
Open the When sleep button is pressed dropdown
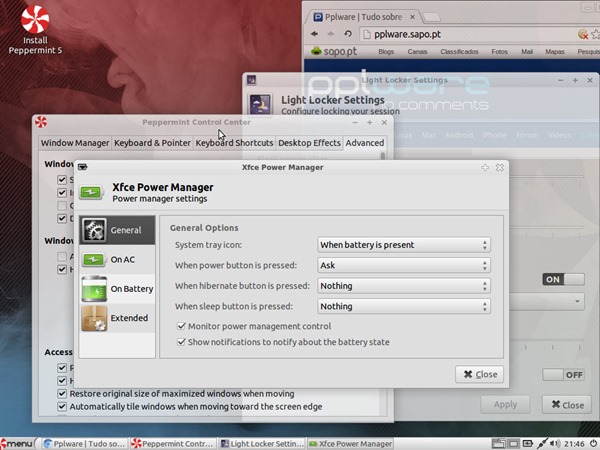[x=404, y=306]
